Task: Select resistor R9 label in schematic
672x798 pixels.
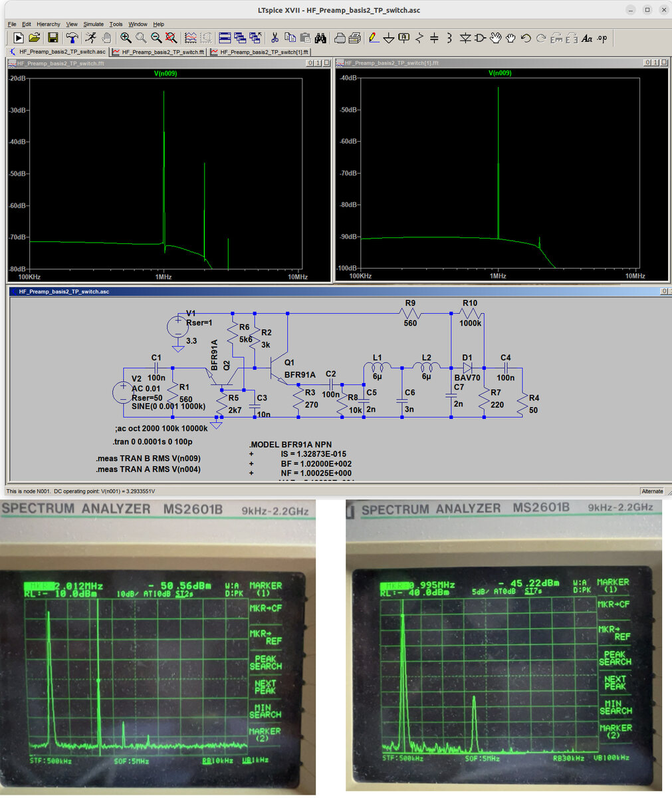Action: click(410, 303)
